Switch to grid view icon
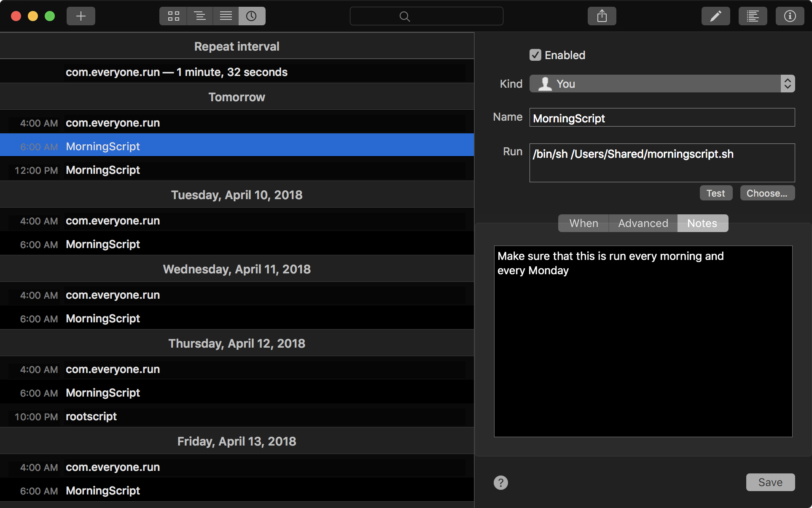Viewport: 812px width, 508px height. click(173, 16)
